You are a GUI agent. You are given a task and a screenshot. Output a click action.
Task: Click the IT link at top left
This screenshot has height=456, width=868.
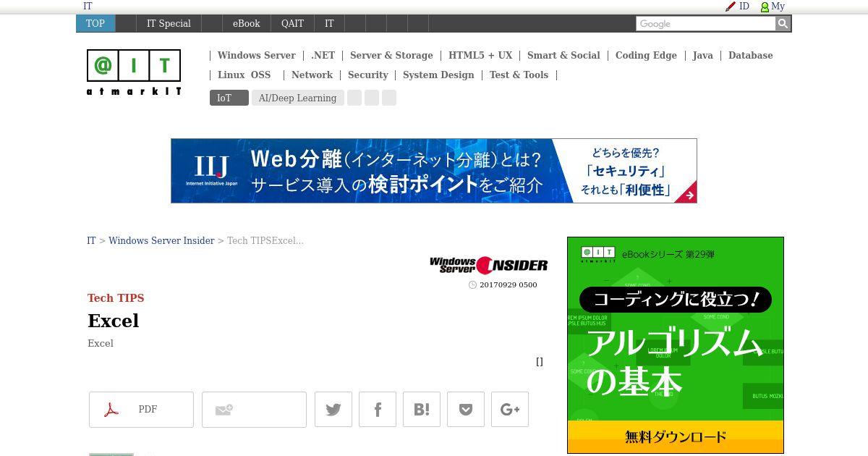(x=88, y=6)
